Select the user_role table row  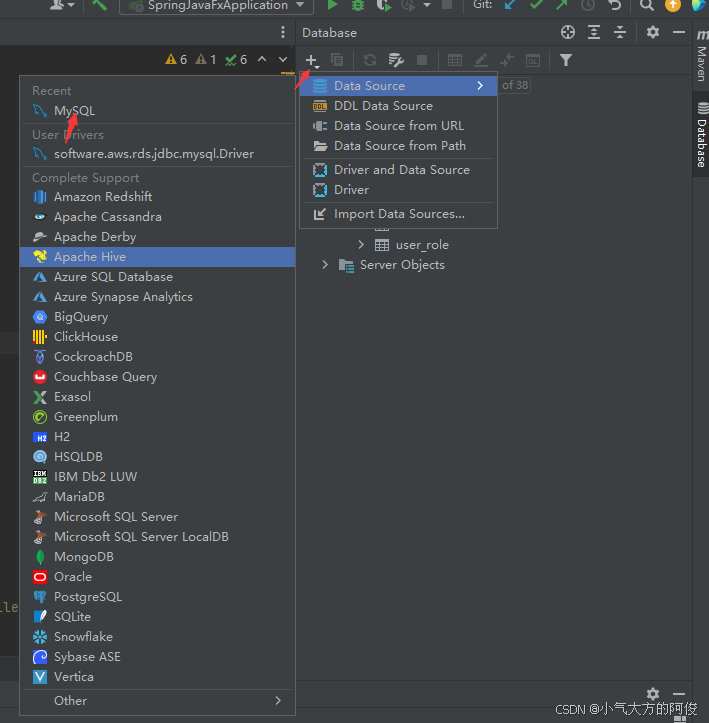tap(493, 245)
